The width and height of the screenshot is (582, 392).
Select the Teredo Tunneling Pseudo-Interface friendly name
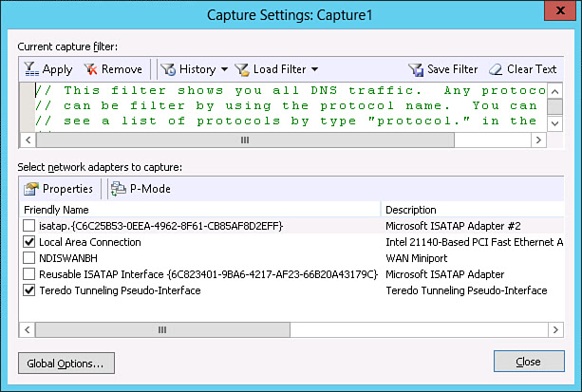(x=120, y=290)
